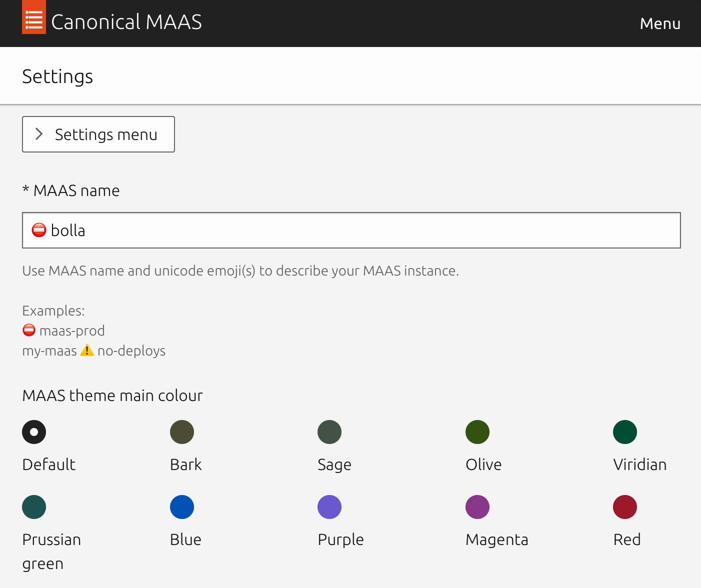Click the warning emoji in no-deploys example
This screenshot has width=701, height=588.
(x=87, y=349)
